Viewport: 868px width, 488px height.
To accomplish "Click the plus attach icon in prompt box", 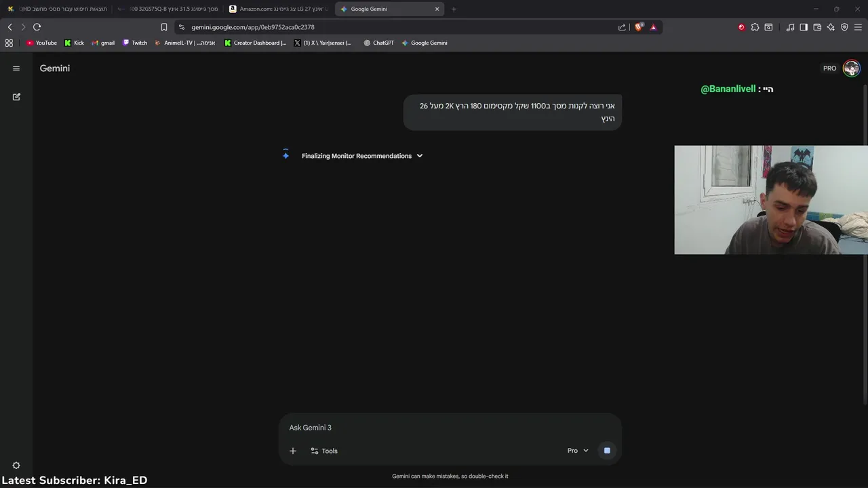I will 293,451.
